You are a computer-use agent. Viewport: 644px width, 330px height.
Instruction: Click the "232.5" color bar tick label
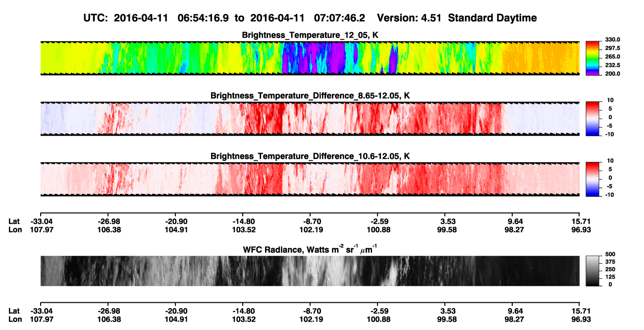(x=613, y=65)
